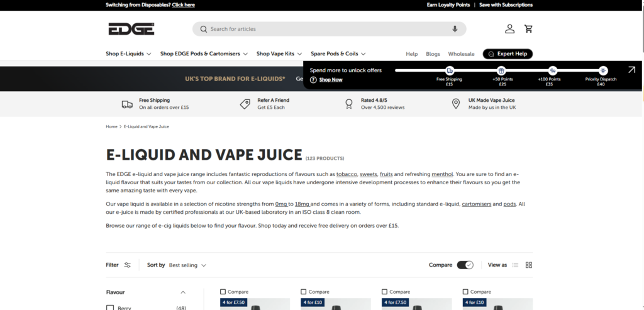Follow the menthol flavour link
Viewport: 644px width, 310px height.
click(x=442, y=174)
